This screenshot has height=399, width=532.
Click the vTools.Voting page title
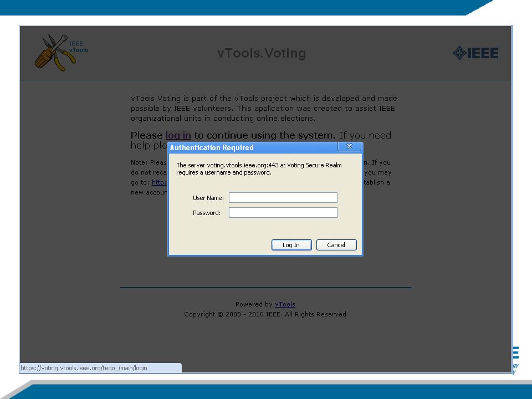tap(262, 53)
